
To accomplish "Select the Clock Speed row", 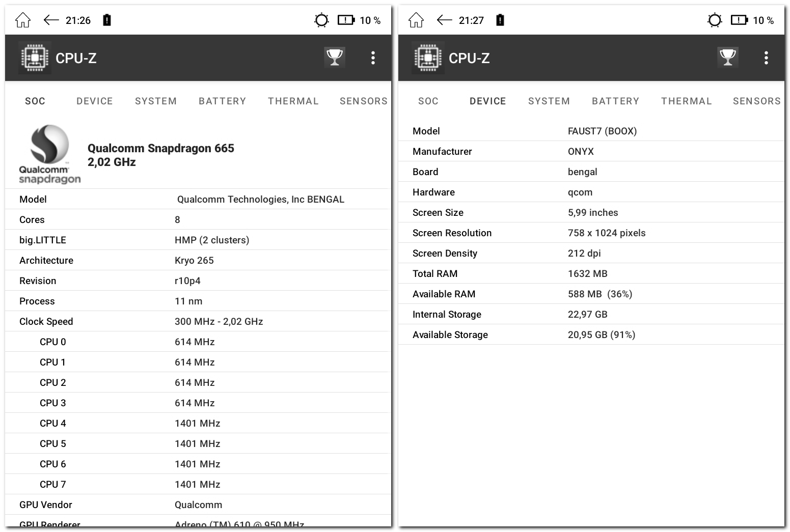I will pos(198,321).
